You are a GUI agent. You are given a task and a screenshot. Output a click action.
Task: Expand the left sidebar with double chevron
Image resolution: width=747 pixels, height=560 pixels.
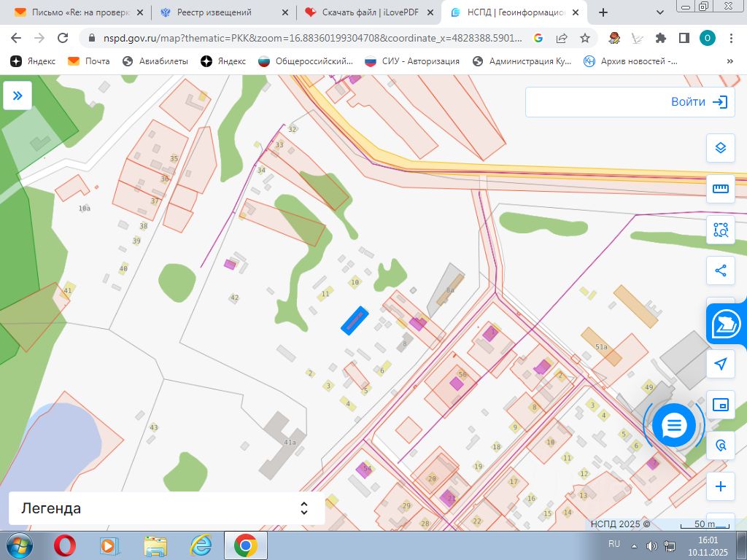(18, 96)
